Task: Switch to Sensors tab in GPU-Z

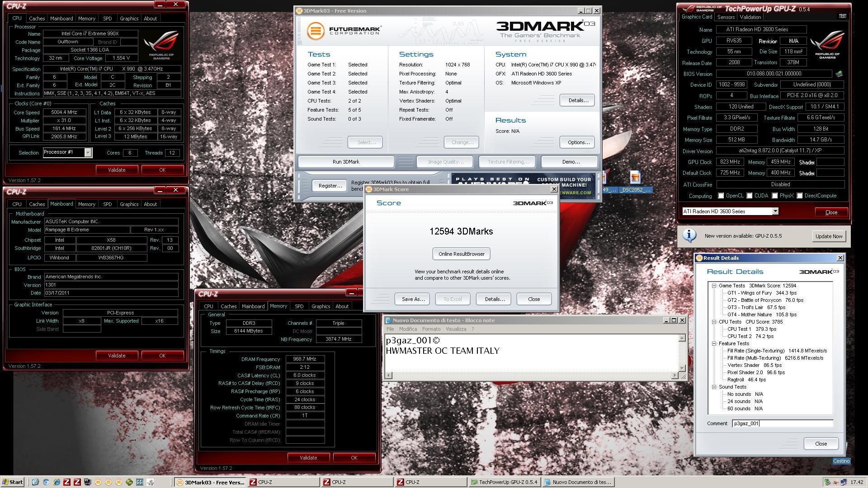Action: click(x=726, y=17)
